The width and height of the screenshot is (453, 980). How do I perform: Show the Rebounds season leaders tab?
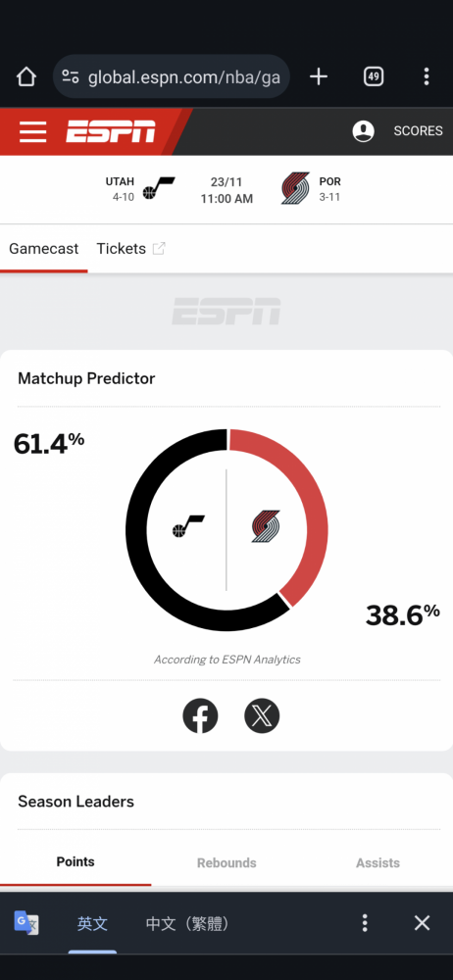[226, 863]
